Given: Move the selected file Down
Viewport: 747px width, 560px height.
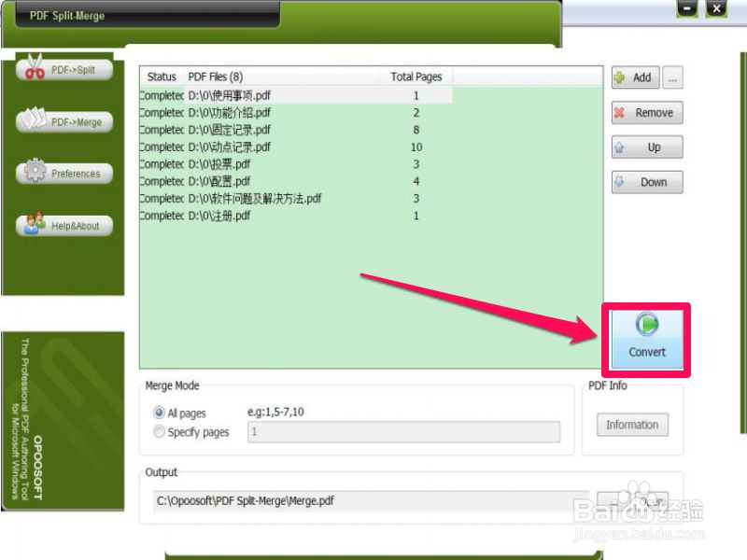Looking at the screenshot, I should (647, 182).
